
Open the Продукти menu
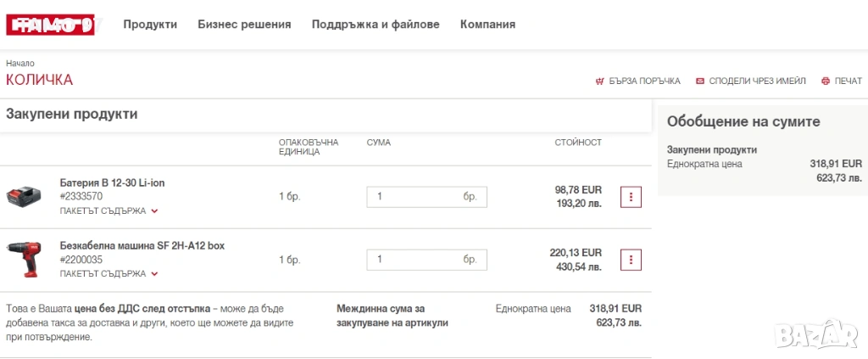click(x=150, y=25)
